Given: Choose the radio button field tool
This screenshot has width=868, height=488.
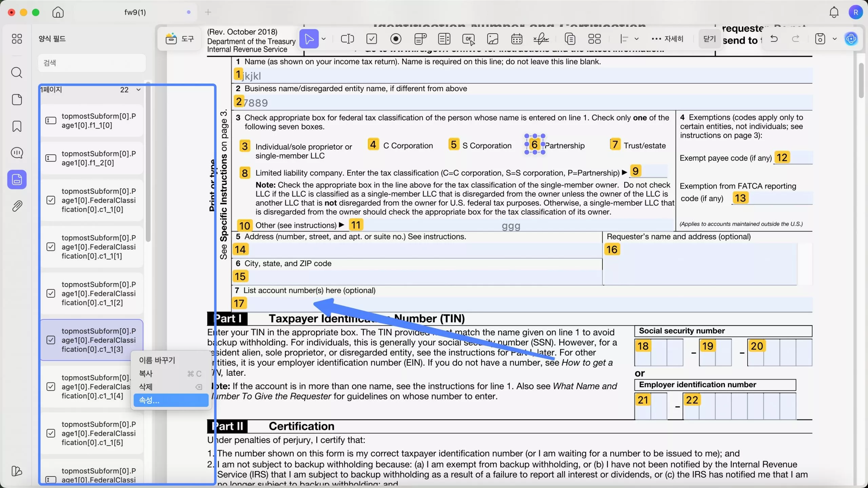Looking at the screenshot, I should tap(396, 39).
